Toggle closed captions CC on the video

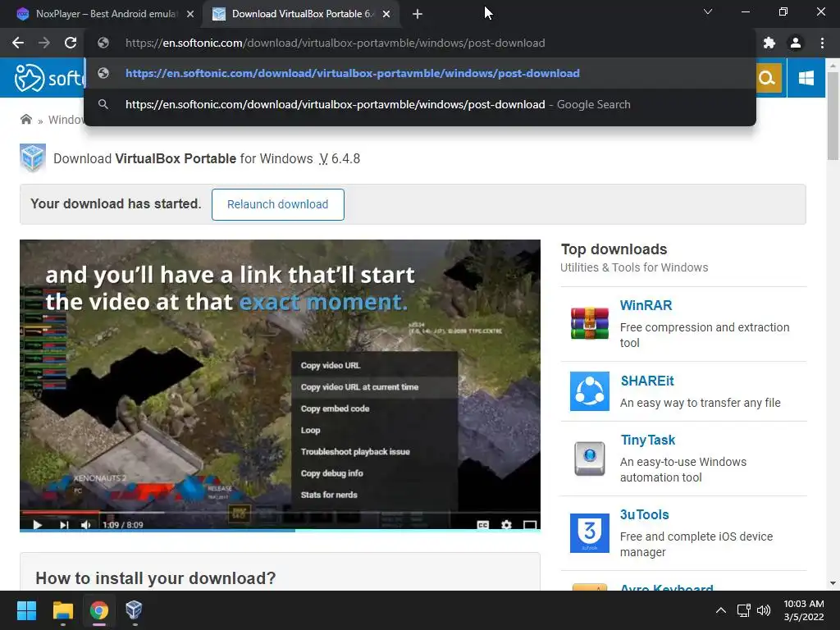[482, 524]
